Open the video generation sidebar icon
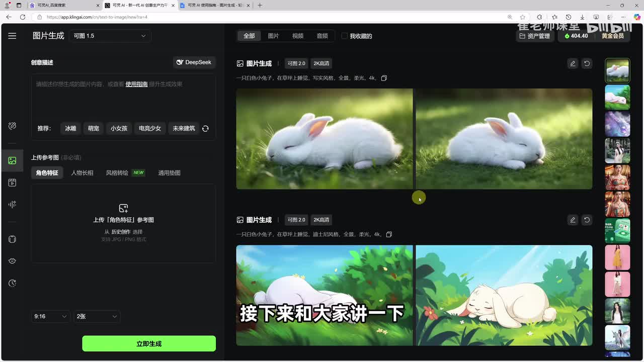The image size is (644, 362). [12, 183]
